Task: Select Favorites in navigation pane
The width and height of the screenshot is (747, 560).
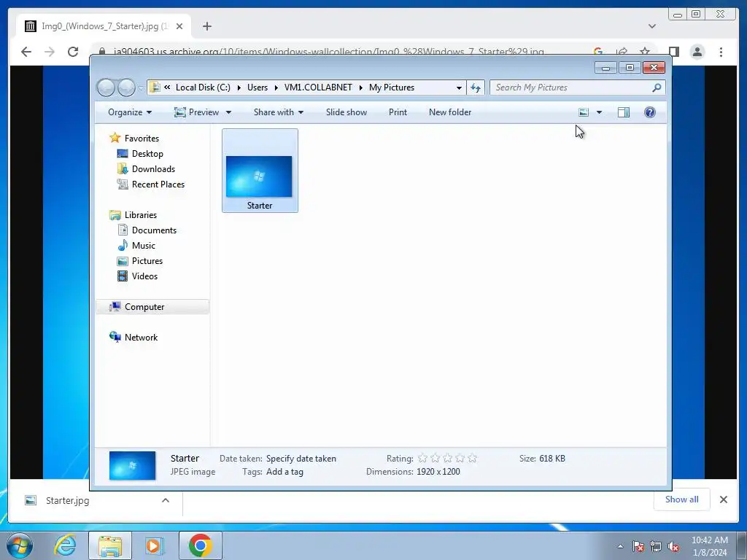Action: (142, 138)
